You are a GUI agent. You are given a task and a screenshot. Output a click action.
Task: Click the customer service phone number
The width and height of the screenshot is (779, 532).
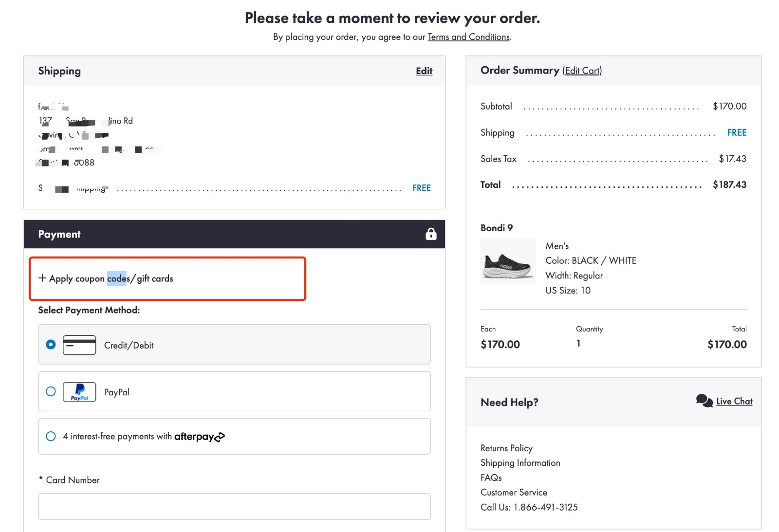545,507
